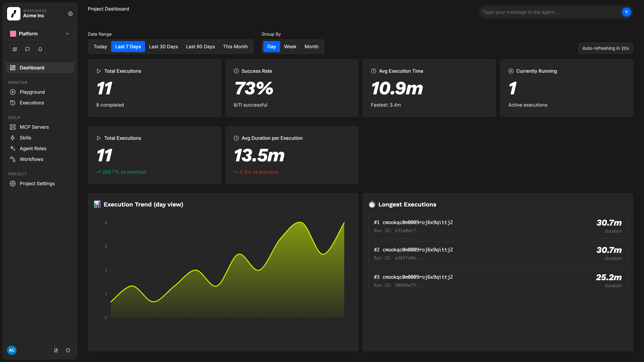Open the map icon under Platform

point(15,49)
